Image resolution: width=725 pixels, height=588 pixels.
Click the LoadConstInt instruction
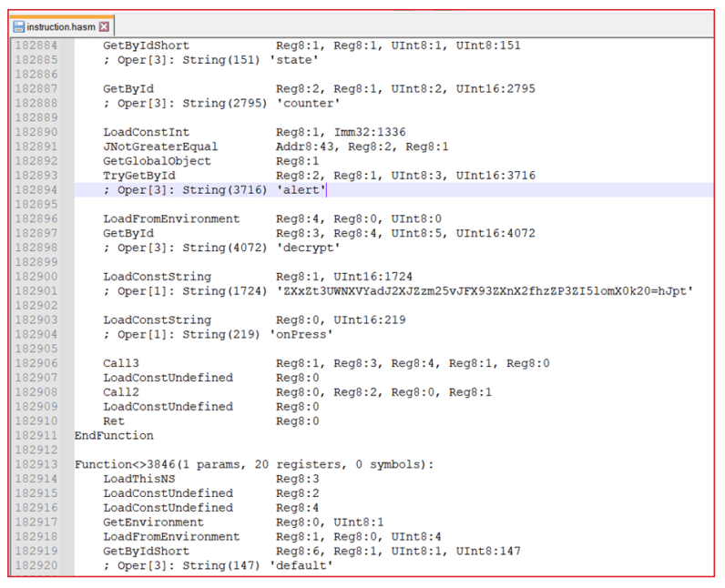point(146,132)
